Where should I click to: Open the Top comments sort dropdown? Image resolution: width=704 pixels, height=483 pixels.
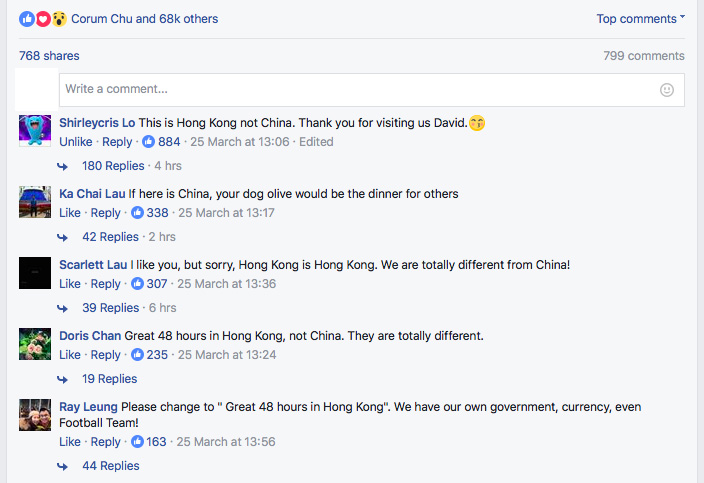coord(640,19)
